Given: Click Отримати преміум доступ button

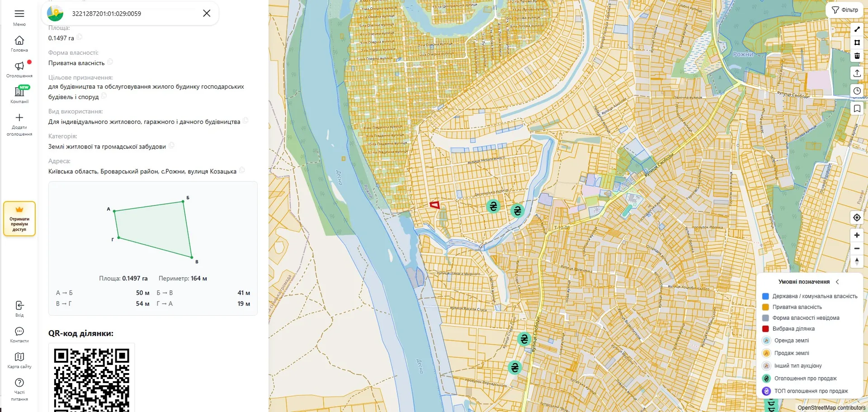Looking at the screenshot, I should pos(19,219).
